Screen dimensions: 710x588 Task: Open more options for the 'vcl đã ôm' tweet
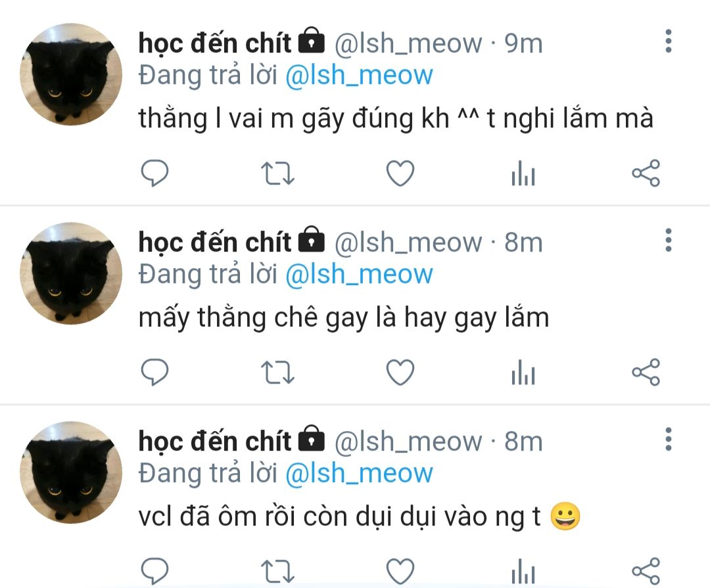pos(669,439)
